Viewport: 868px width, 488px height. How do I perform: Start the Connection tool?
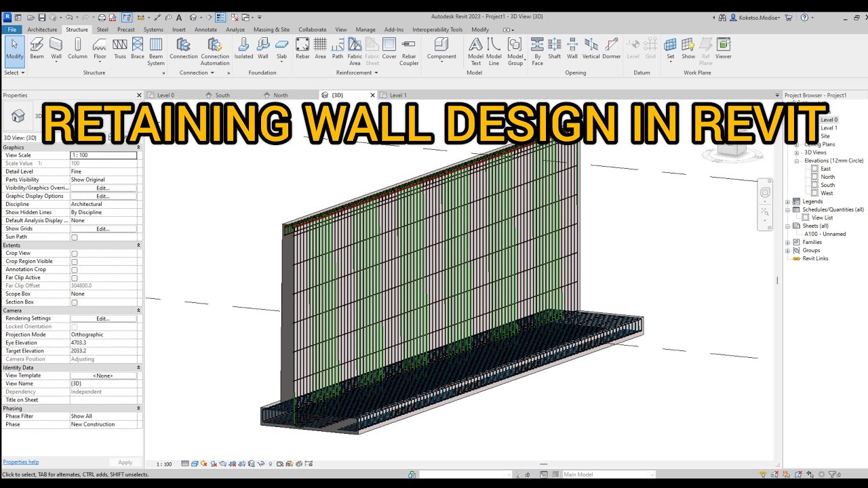coord(184,49)
